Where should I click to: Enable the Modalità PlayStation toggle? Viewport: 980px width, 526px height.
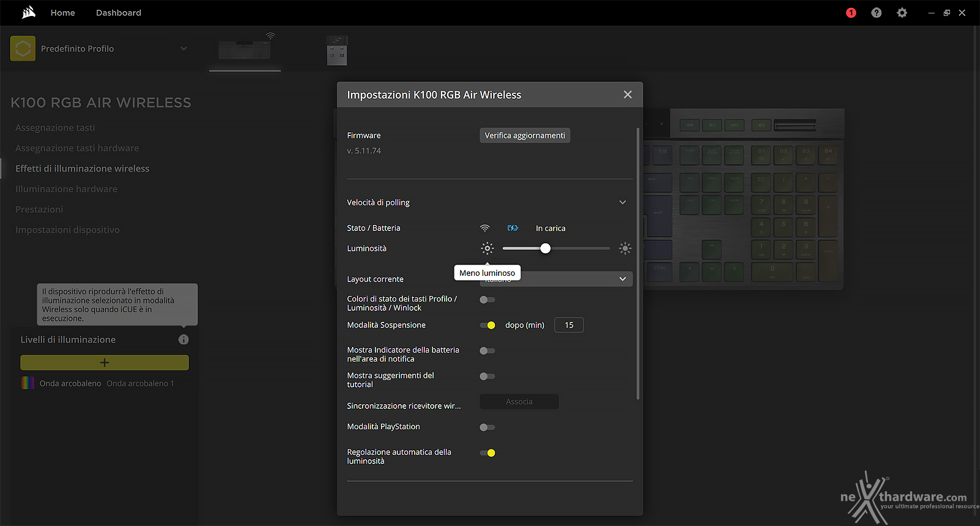click(x=488, y=427)
